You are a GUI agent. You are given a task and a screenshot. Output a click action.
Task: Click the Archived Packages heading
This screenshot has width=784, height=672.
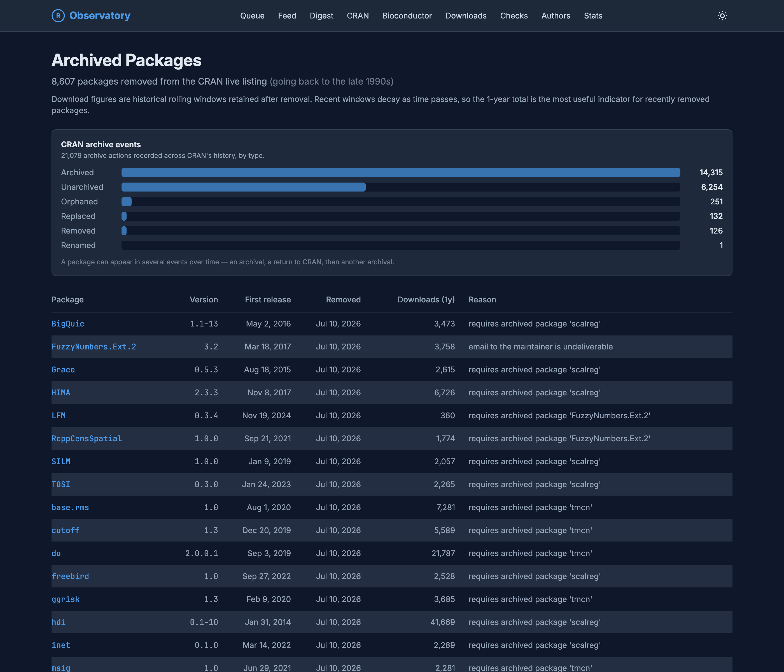pos(126,60)
